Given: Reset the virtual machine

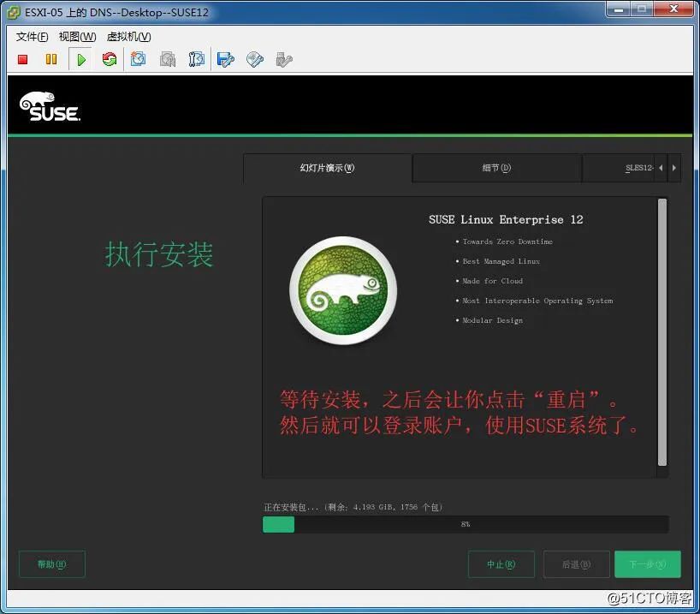Looking at the screenshot, I should pos(109,59).
